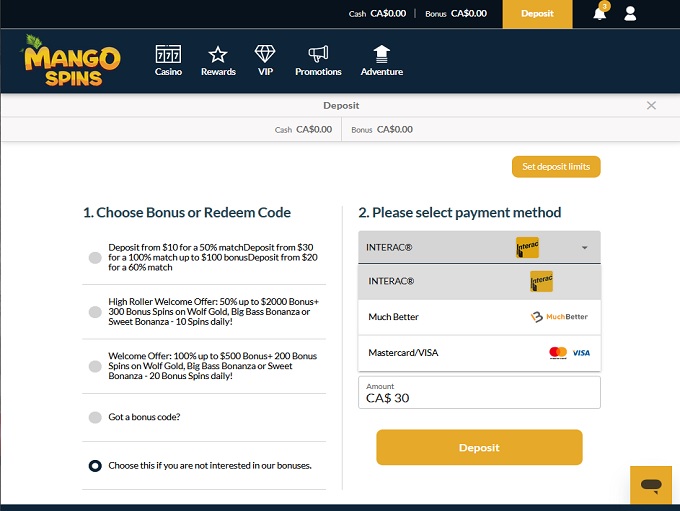Screen dimensions: 680x511
Task: Select the 100% up to $500 Welcome Offer
Action: click(95, 367)
